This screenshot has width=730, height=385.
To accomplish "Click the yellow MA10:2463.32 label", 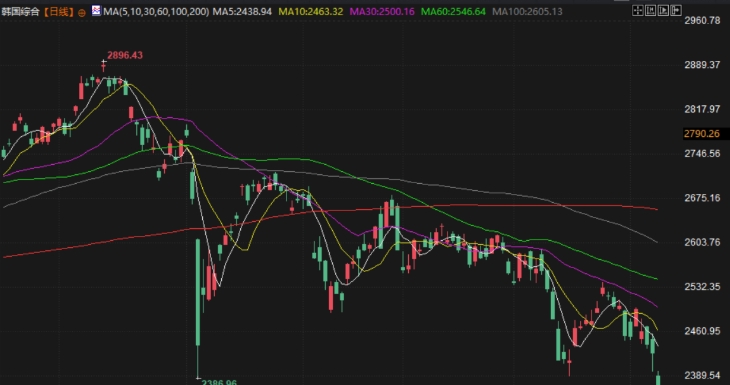I will click(x=311, y=11).
